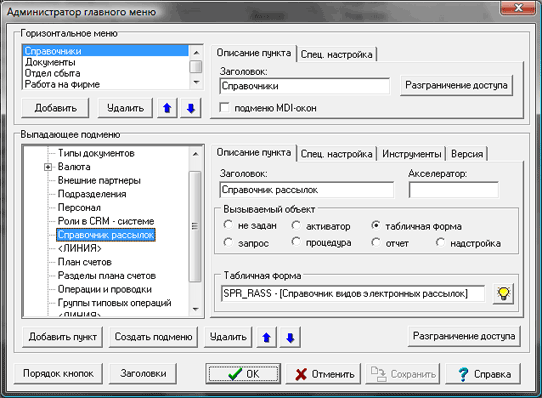Click the light bulb table form picker
Image resolution: width=542 pixels, height=398 pixels.
coord(503,294)
